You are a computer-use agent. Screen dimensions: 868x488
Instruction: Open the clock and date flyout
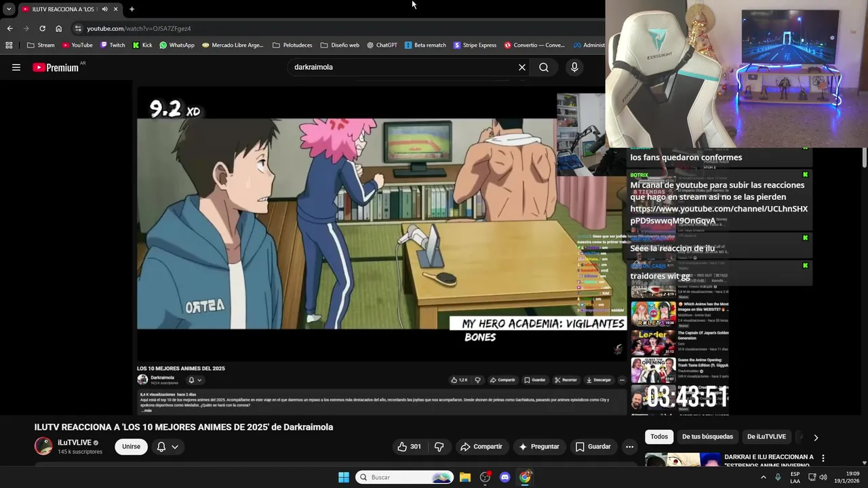click(x=846, y=477)
